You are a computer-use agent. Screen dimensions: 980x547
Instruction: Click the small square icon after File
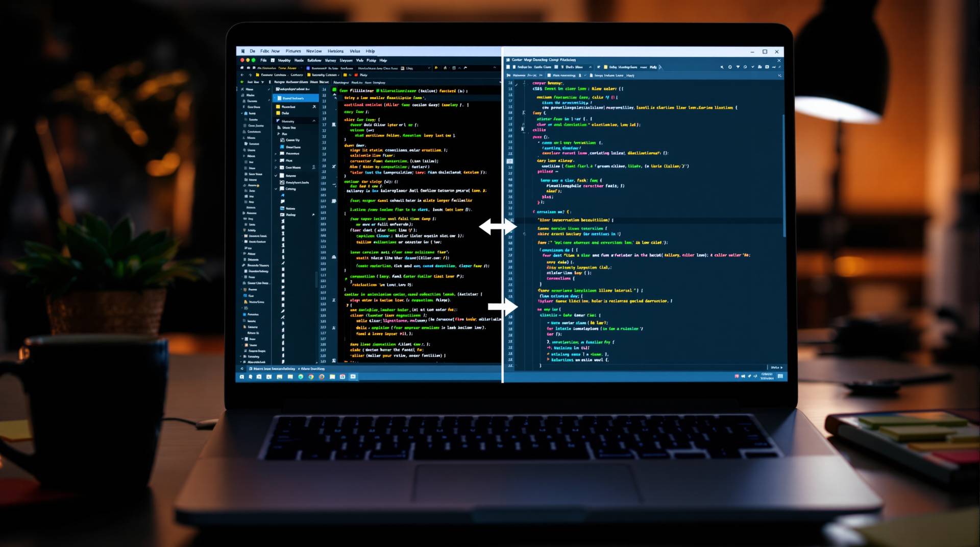click(x=273, y=60)
